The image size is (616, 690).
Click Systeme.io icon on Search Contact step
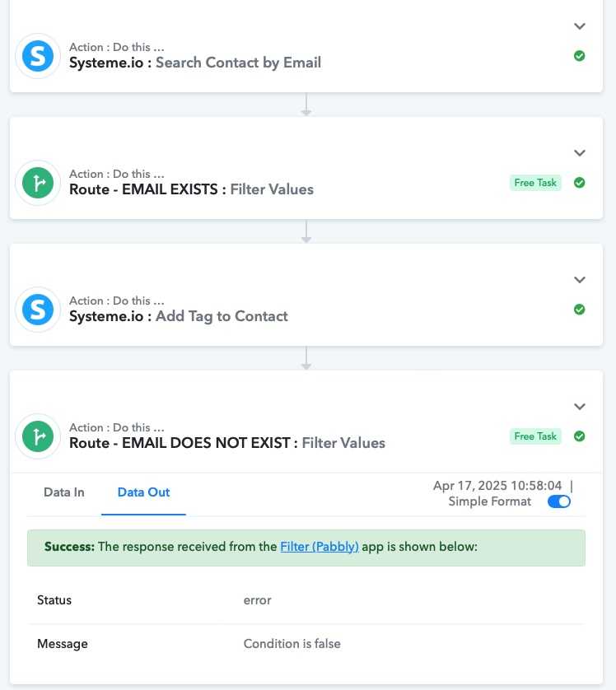[38, 56]
